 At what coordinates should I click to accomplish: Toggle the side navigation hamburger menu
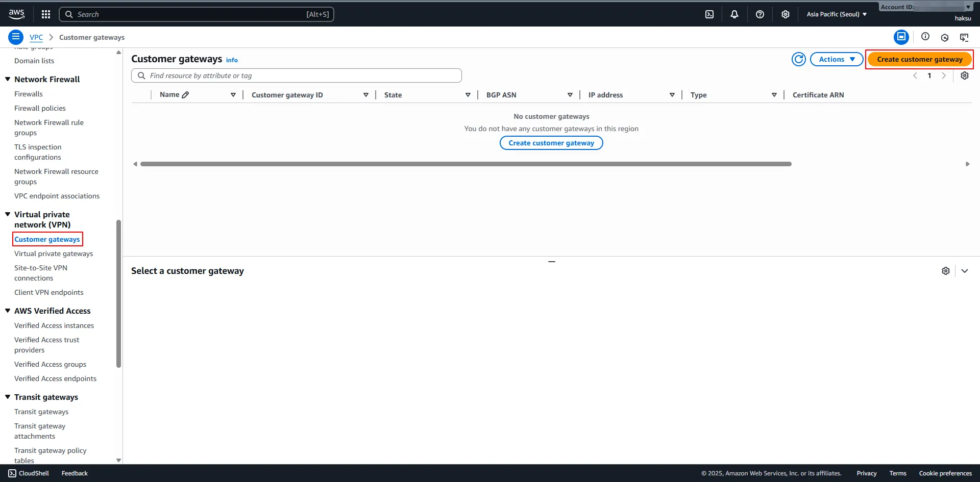pyautogui.click(x=16, y=37)
